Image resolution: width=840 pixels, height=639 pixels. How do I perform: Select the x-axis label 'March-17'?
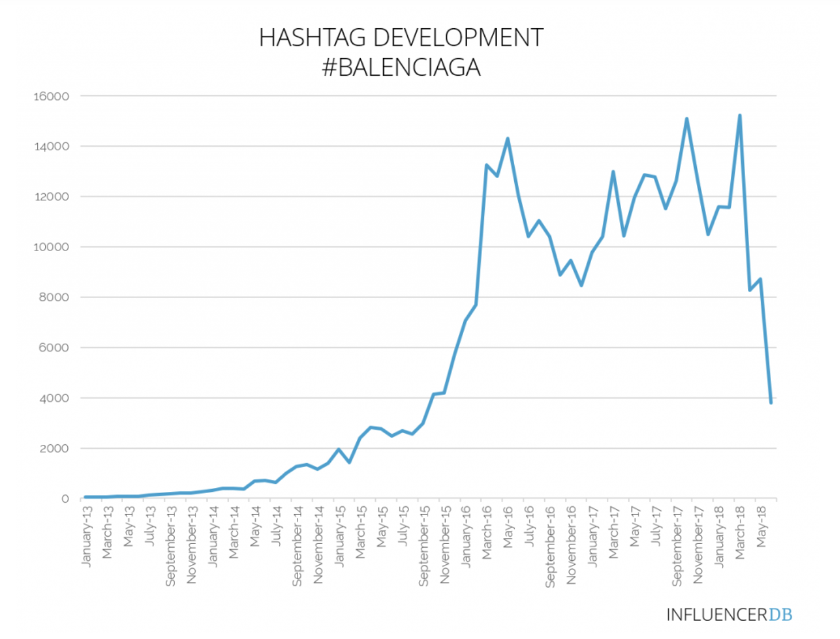pyautogui.click(x=613, y=532)
